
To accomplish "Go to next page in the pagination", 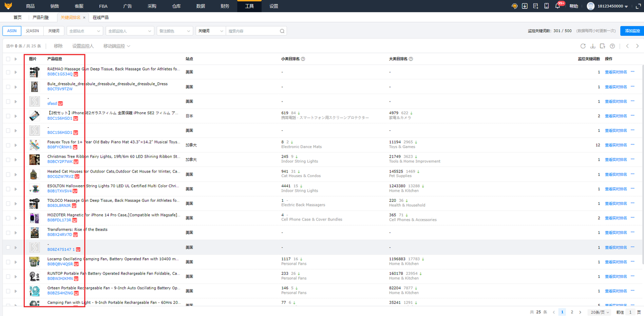I will [x=581, y=312].
